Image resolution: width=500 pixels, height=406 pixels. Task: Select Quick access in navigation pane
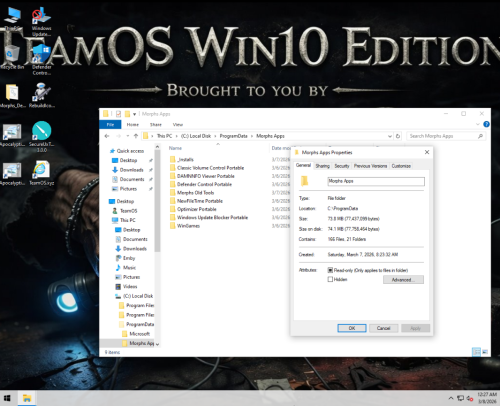[130, 151]
